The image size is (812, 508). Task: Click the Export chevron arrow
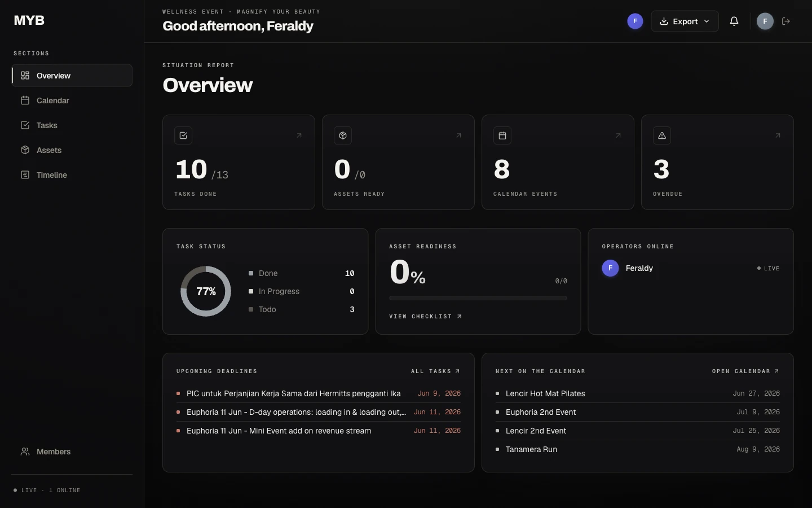707,21
